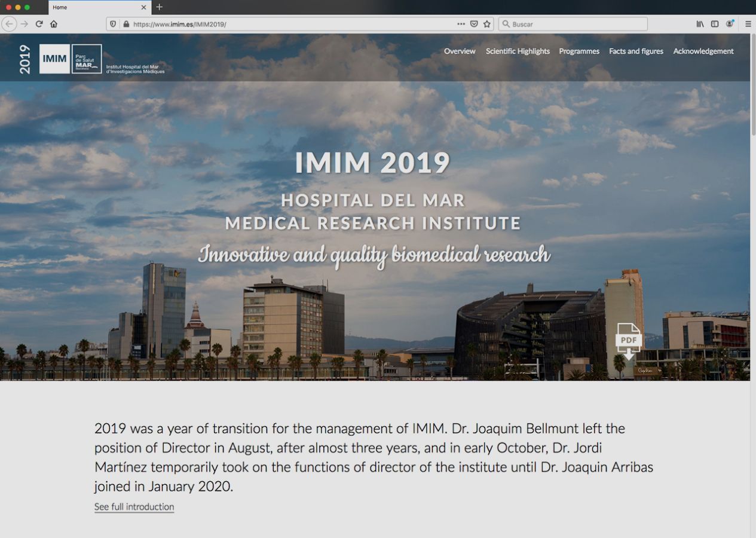Screen dimensions: 756x538
Task: Open the Overview menu item
Action: [x=460, y=51]
